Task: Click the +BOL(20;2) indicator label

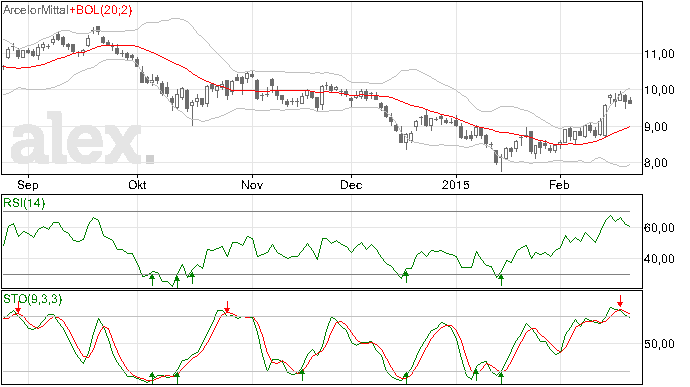Action: pos(101,10)
